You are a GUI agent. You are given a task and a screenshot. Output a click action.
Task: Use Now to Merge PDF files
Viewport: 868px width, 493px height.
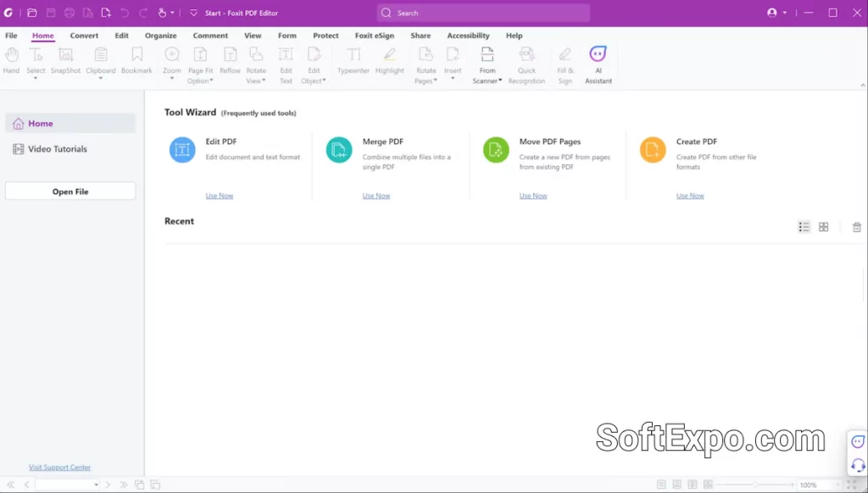(x=376, y=195)
